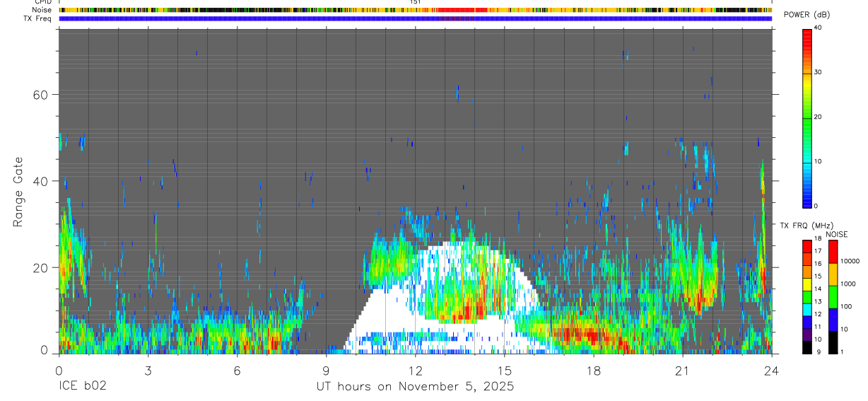Click the NOISE scale label 100
This screenshot has width=868, height=401.
pyautogui.click(x=847, y=307)
